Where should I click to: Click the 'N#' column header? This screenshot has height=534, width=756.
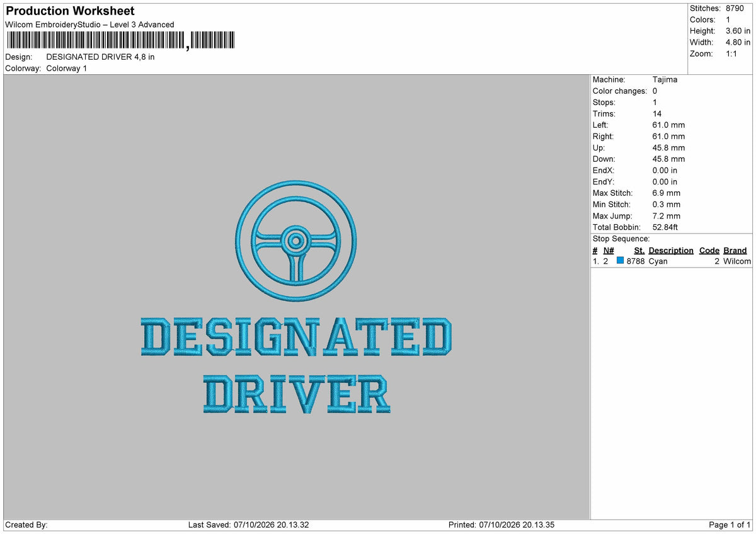point(609,250)
